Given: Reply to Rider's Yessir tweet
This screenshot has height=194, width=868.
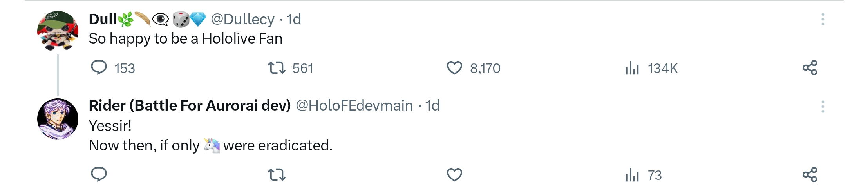Looking at the screenshot, I should pos(99,174).
